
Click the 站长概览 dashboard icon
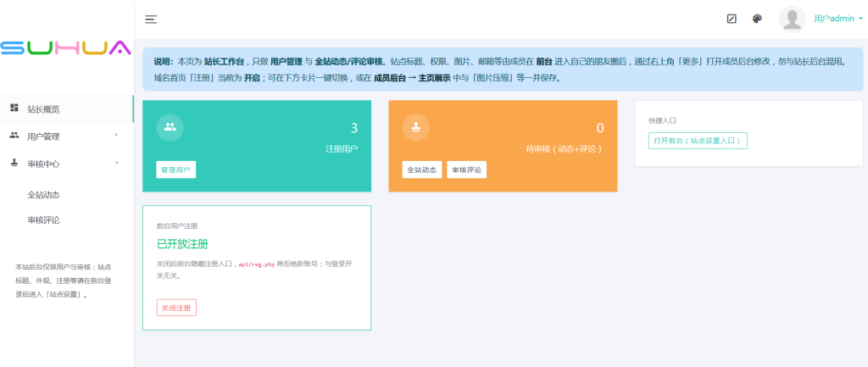click(14, 108)
